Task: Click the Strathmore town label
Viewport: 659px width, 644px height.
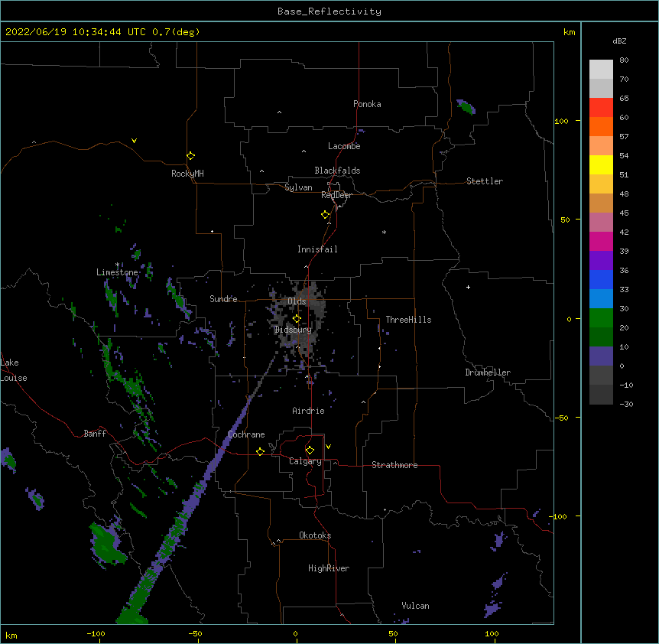Action: pos(394,465)
